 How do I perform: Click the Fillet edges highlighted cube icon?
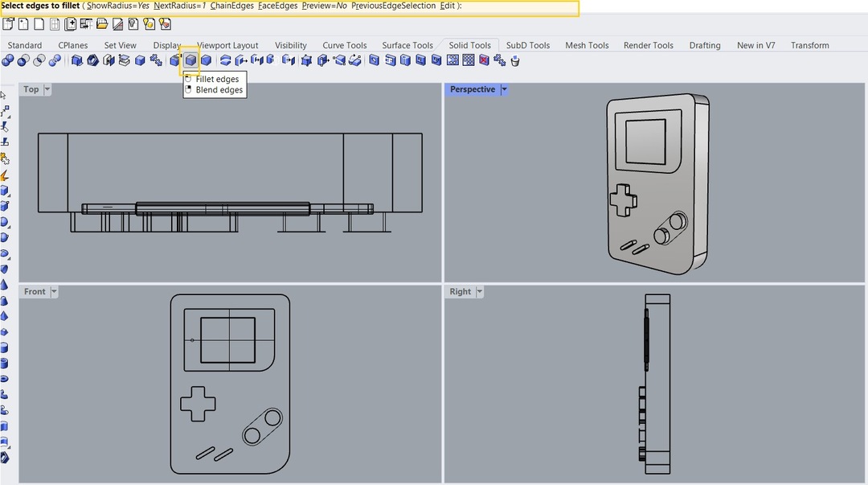point(190,60)
